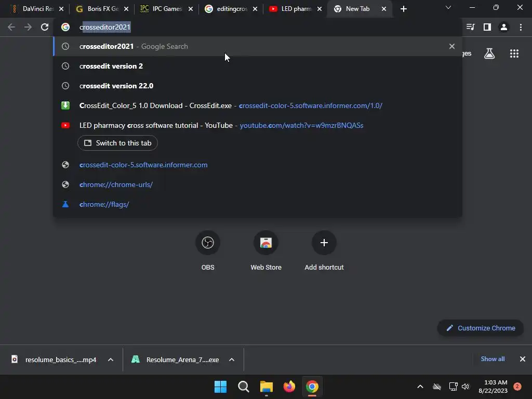
Task: Open resolume_basics mp4 download
Action: 54,360
